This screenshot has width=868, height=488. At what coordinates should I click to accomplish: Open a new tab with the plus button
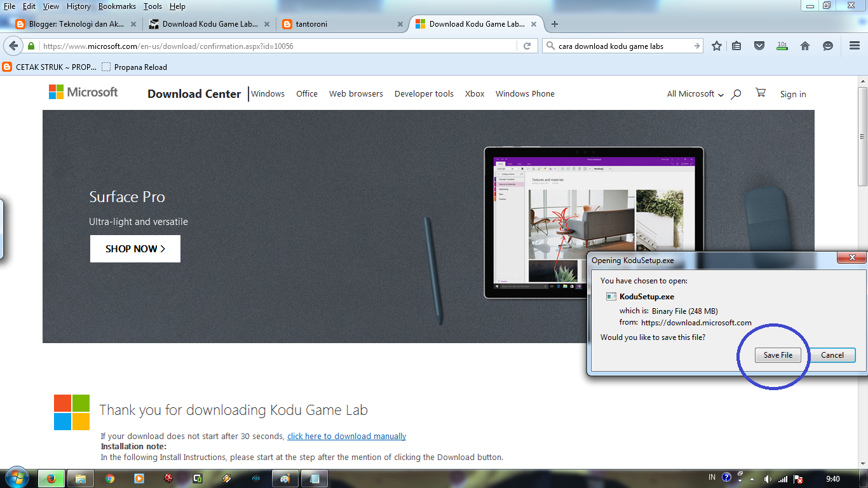555,24
